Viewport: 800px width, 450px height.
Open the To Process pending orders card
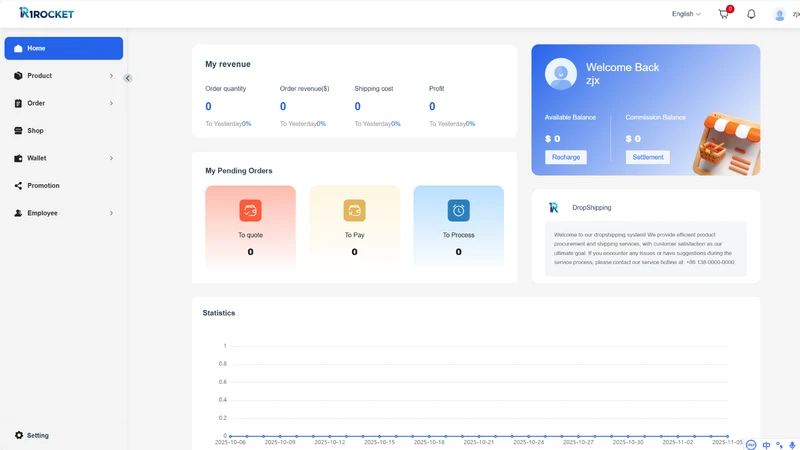click(x=459, y=227)
